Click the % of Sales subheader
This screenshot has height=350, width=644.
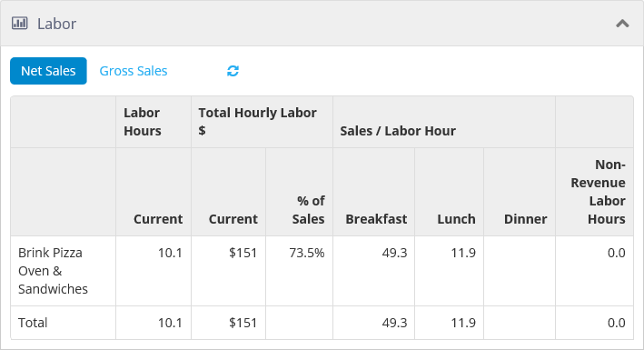coord(308,210)
